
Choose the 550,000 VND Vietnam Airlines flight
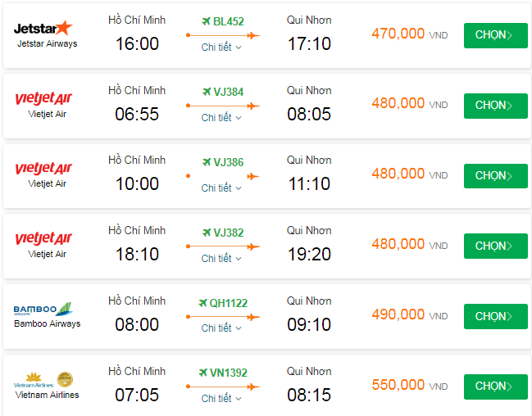[x=495, y=387]
